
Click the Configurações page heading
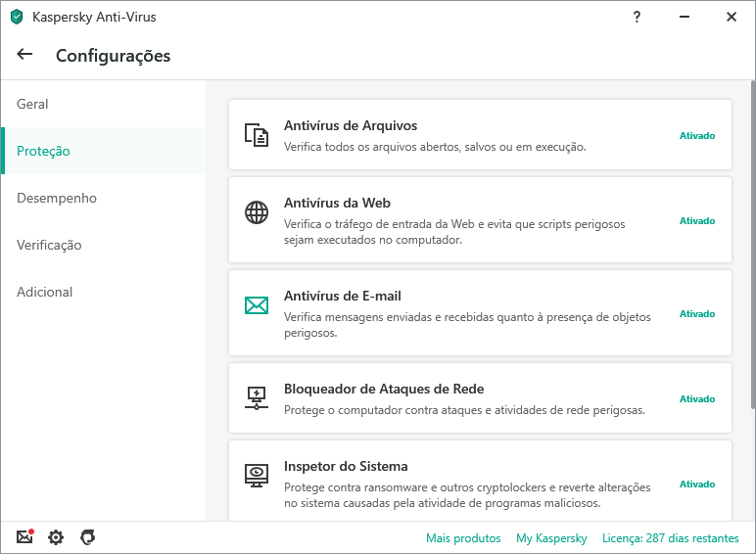tap(114, 56)
